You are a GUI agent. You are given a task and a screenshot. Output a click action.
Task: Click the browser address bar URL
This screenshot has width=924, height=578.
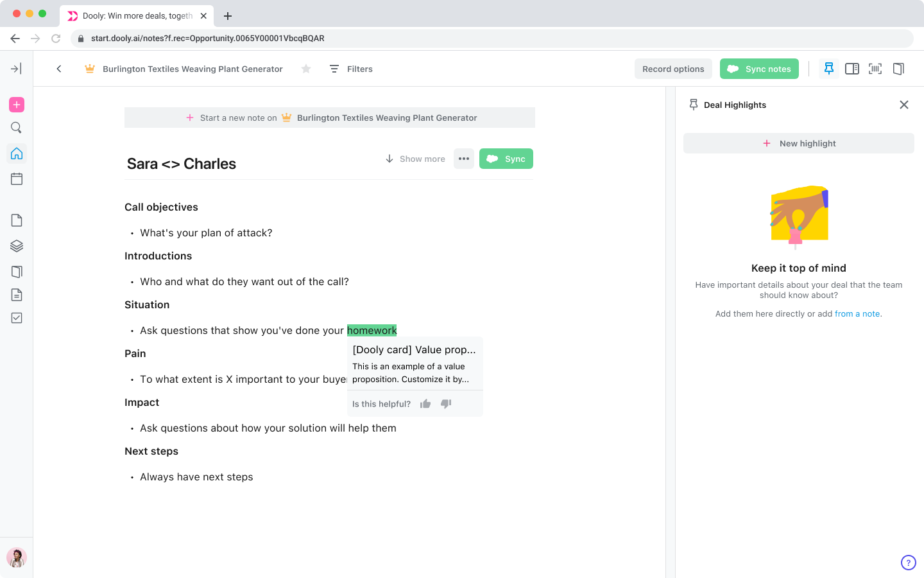pyautogui.click(x=208, y=39)
